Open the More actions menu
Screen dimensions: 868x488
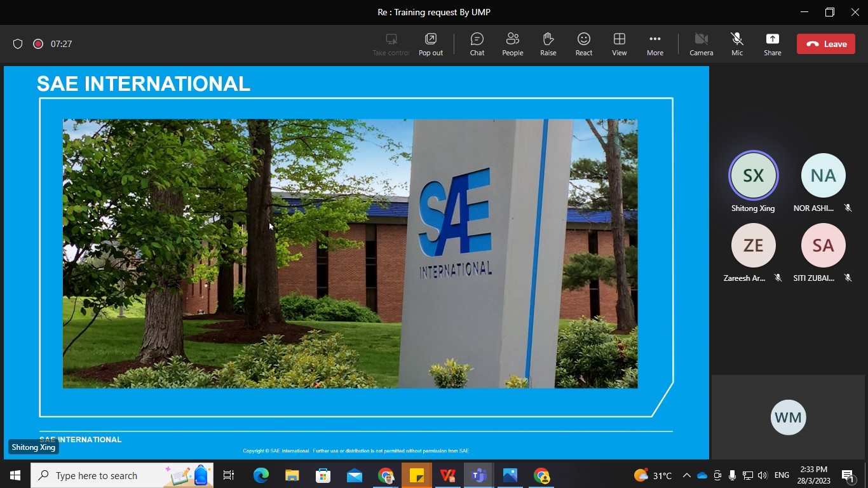[655, 44]
